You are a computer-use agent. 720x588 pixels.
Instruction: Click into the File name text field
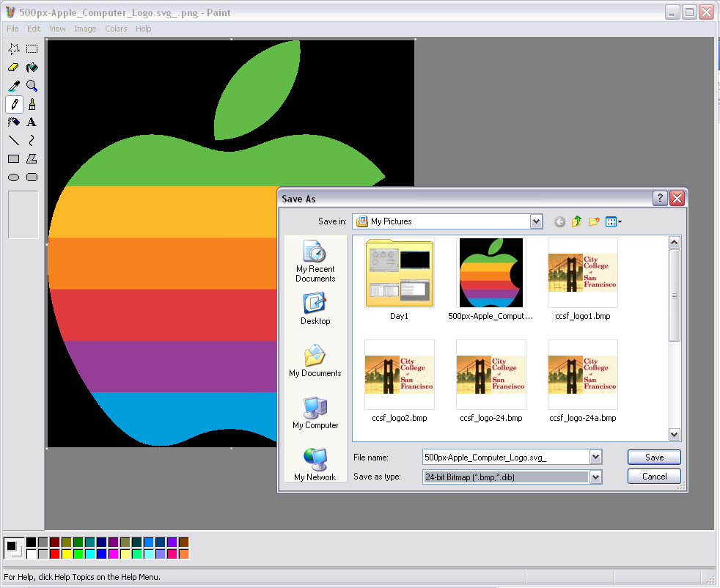tap(506, 457)
